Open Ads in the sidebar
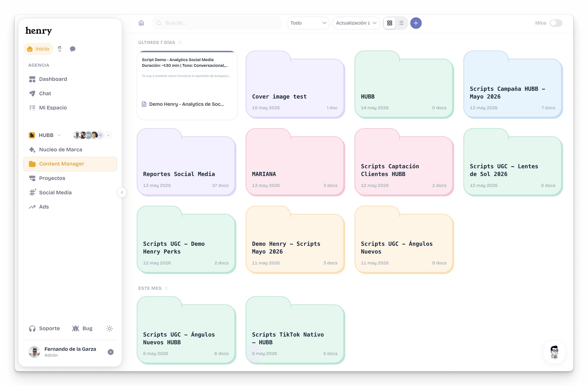Image resolution: width=588 pixels, height=386 pixels. point(70,207)
